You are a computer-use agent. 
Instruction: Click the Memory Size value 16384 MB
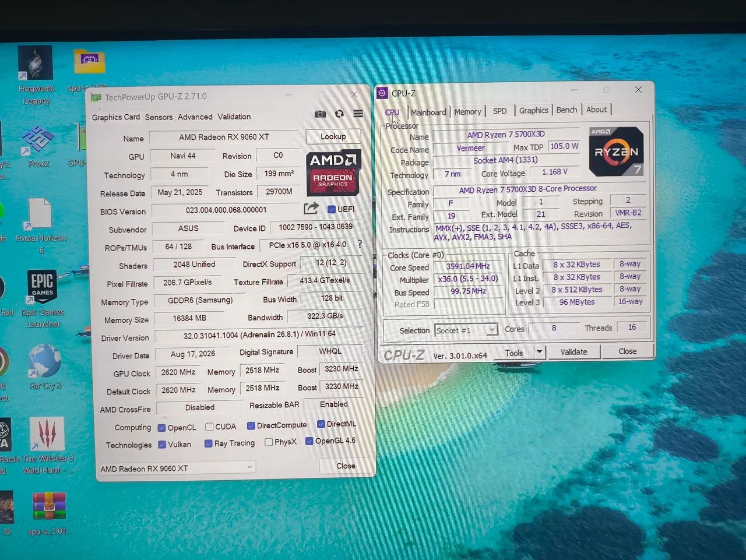pyautogui.click(x=189, y=318)
